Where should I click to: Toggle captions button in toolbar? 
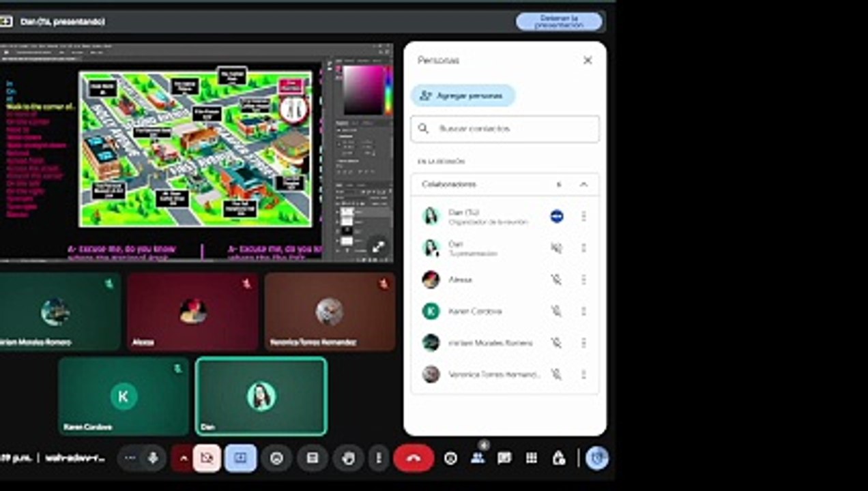[313, 458]
